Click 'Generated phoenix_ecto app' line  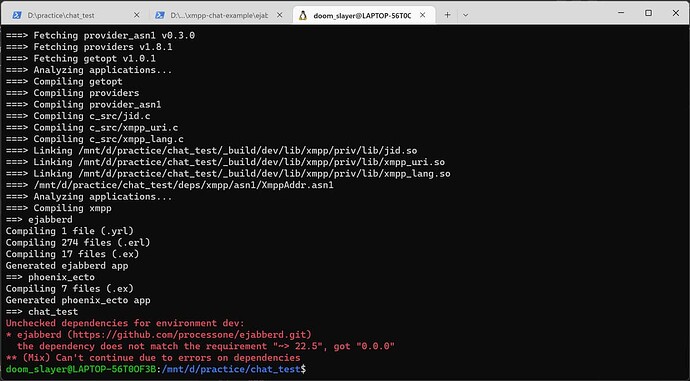pyautogui.click(x=78, y=300)
